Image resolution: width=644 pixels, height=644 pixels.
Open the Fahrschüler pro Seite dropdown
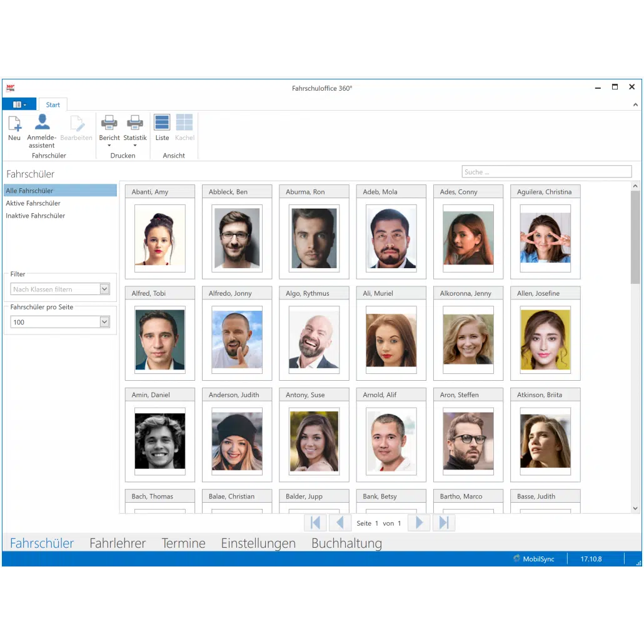click(x=104, y=322)
